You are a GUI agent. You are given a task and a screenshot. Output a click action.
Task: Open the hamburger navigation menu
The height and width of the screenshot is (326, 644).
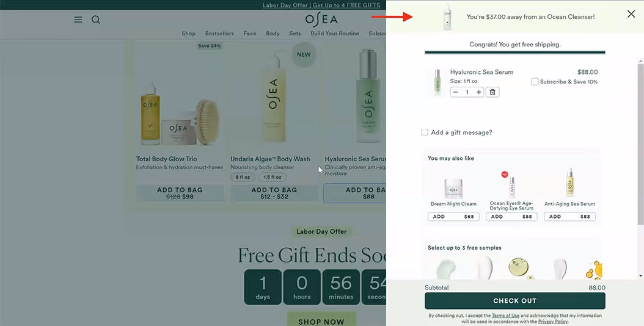pyautogui.click(x=78, y=20)
